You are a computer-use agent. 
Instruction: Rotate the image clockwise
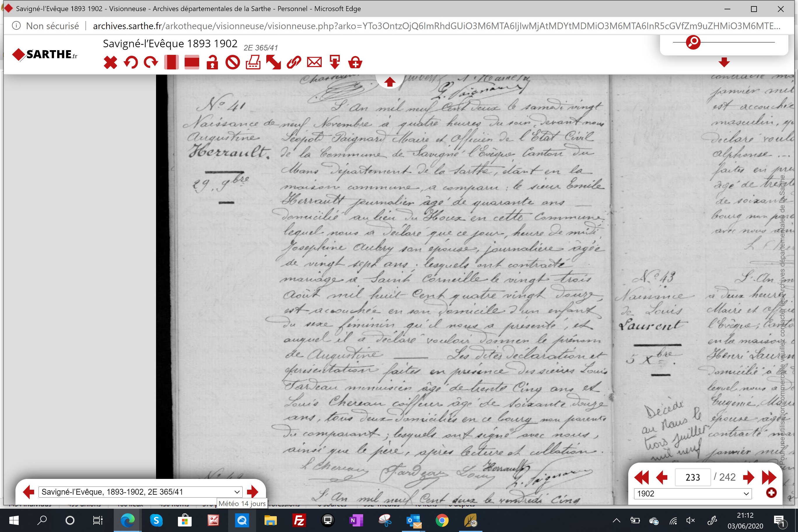point(151,62)
